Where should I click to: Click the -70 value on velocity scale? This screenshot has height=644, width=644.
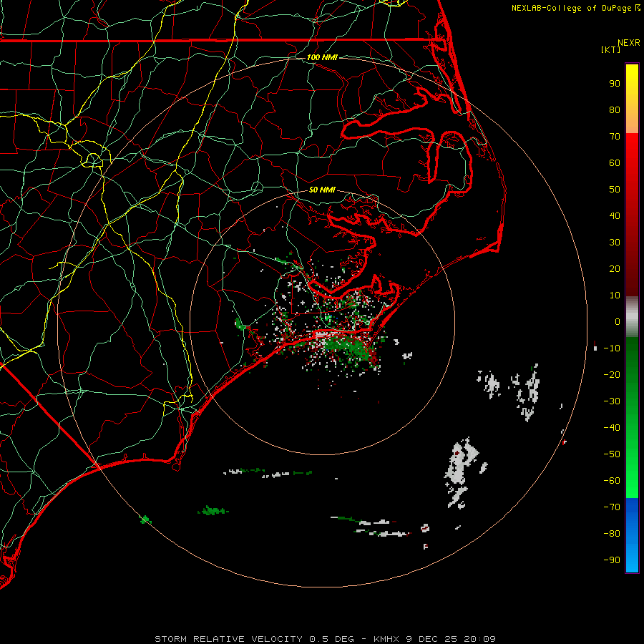pos(612,507)
